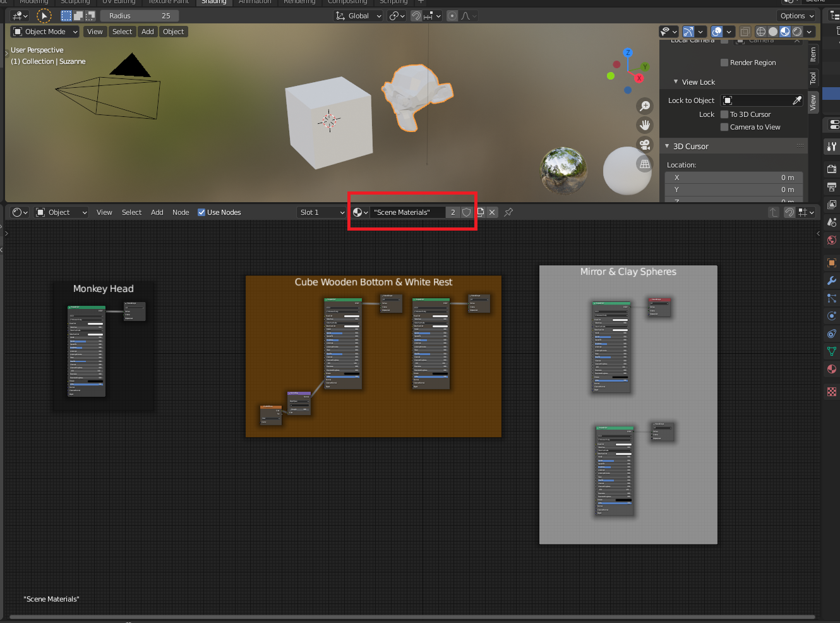Image resolution: width=840 pixels, height=623 pixels.
Task: Open node editor shader type Object dropdown
Action: point(61,212)
